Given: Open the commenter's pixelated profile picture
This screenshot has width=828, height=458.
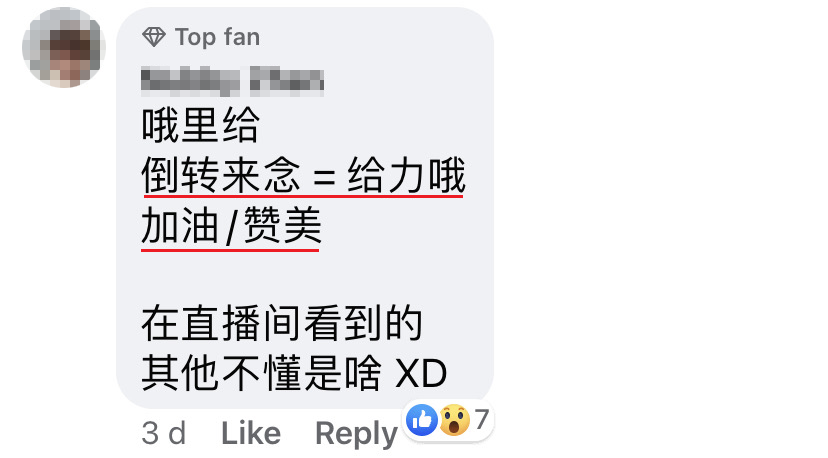Looking at the screenshot, I should point(64,47).
